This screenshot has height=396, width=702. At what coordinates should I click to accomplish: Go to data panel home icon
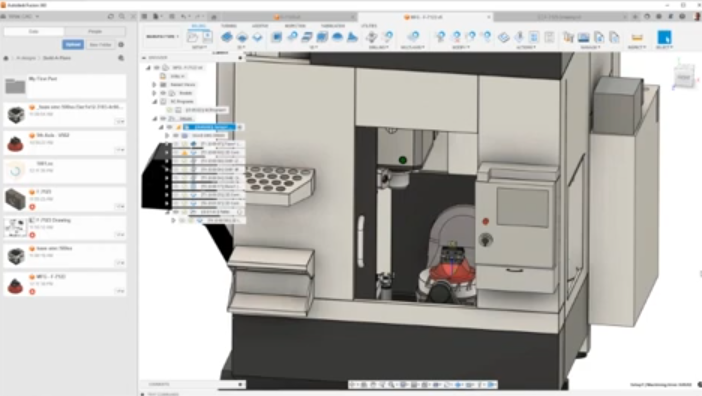tap(6, 58)
